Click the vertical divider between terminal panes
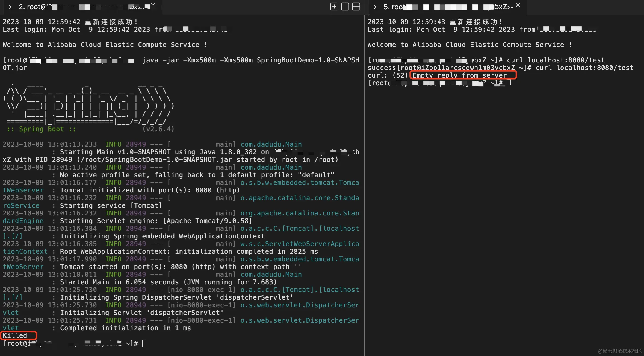This screenshot has width=644, height=356. tap(365, 178)
